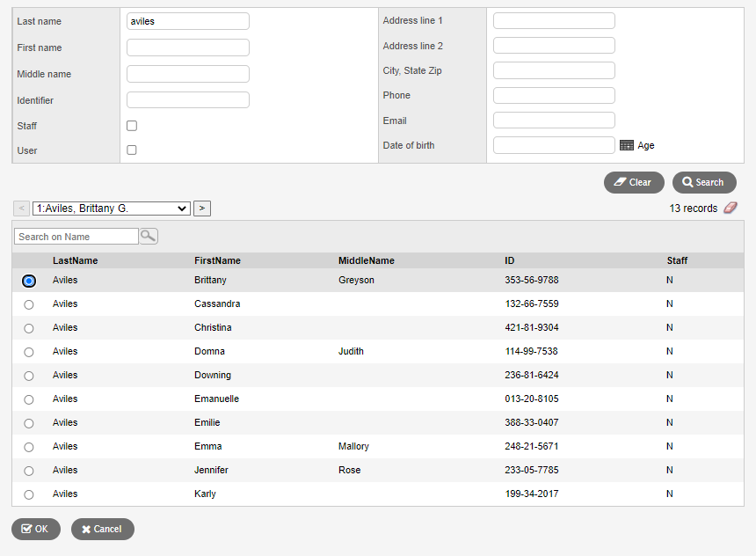
Task: Focus the Email input field
Action: point(554,121)
